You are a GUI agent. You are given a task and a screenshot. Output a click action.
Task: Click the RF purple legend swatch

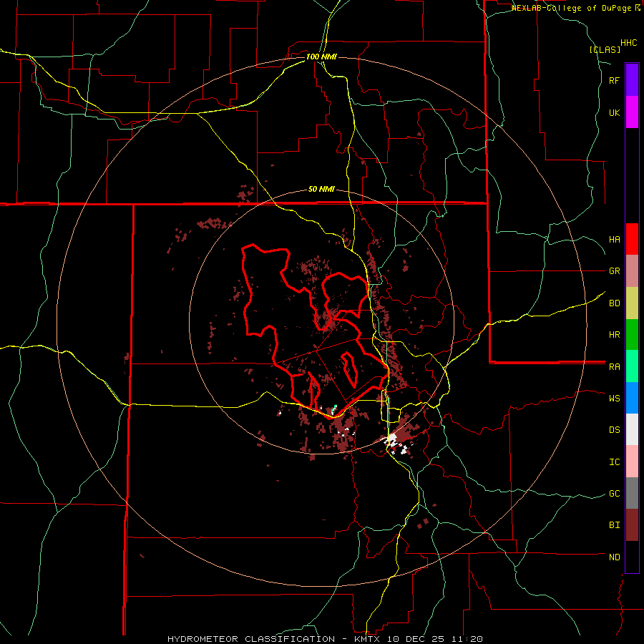(632, 79)
